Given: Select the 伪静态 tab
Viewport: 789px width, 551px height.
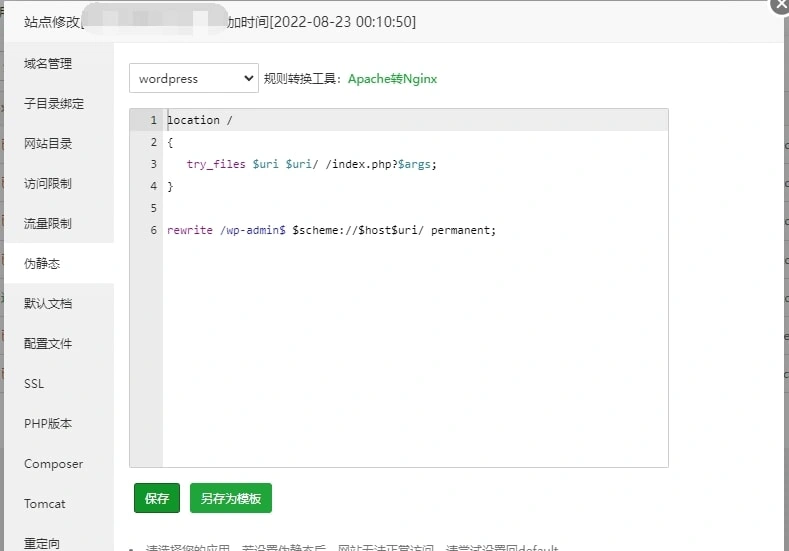Looking at the screenshot, I should point(42,264).
